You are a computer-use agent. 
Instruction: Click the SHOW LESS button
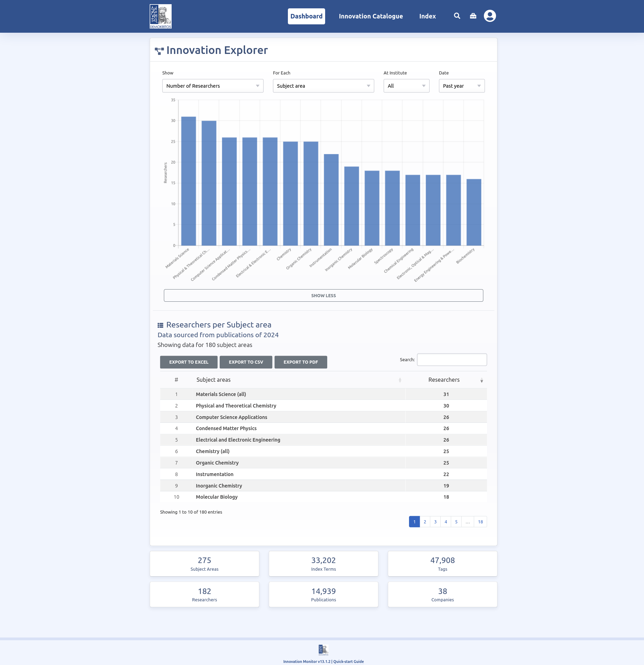pyautogui.click(x=323, y=295)
